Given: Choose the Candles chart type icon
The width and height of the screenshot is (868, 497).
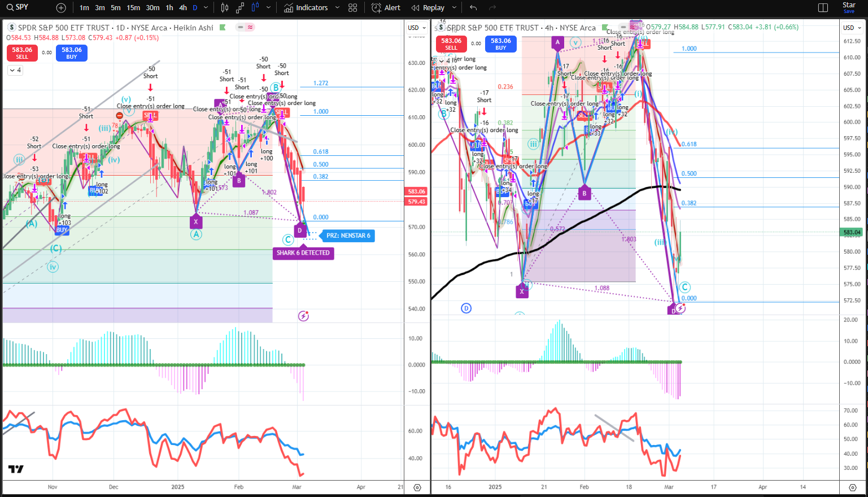Looking at the screenshot, I should [x=225, y=8].
